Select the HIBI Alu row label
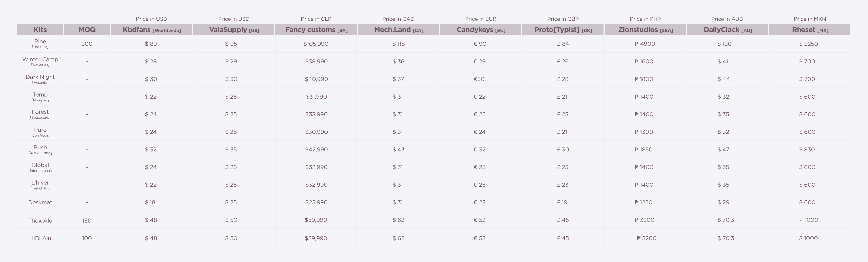 click(x=40, y=238)
